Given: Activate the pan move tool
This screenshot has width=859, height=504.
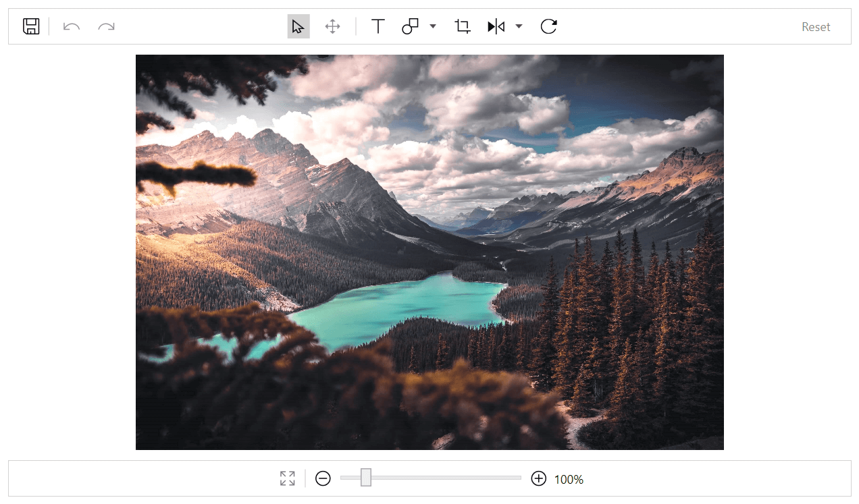Looking at the screenshot, I should [x=332, y=26].
